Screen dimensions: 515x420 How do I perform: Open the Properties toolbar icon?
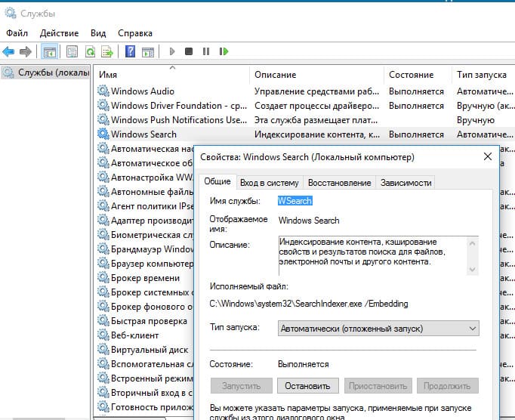(72, 51)
